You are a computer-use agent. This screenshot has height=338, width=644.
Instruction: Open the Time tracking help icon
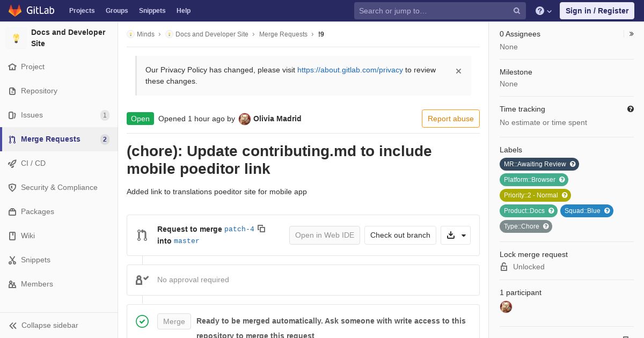click(x=631, y=109)
